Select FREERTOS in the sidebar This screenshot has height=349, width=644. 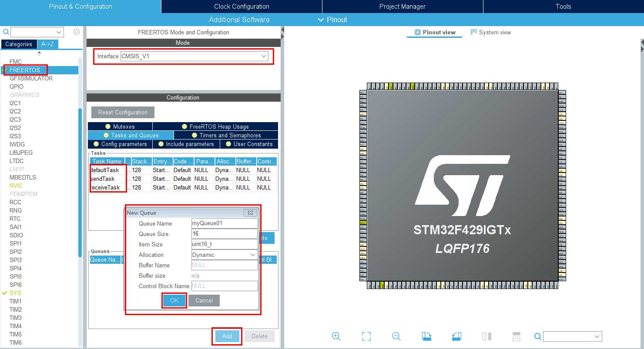[25, 70]
